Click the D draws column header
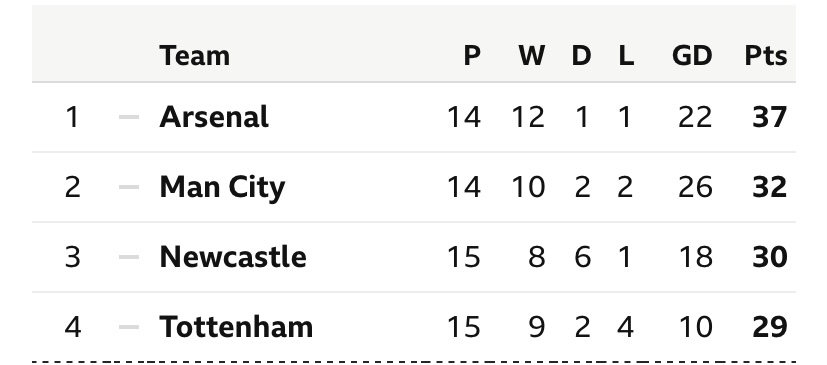 point(581,55)
